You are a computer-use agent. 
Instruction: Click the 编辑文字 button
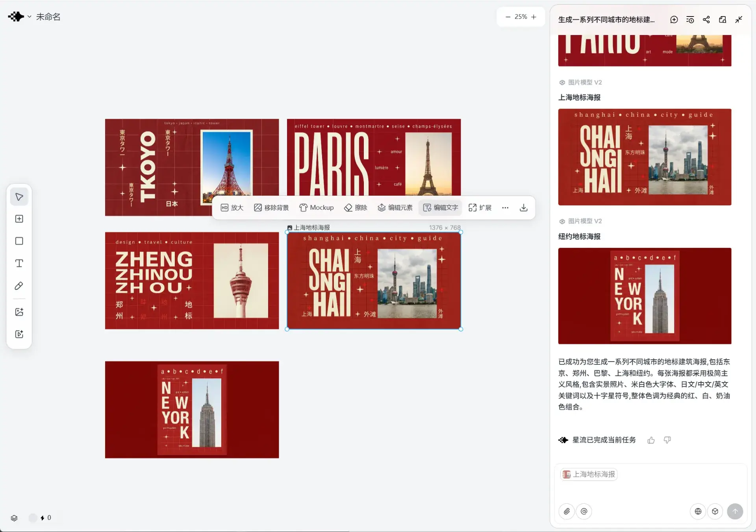(441, 208)
